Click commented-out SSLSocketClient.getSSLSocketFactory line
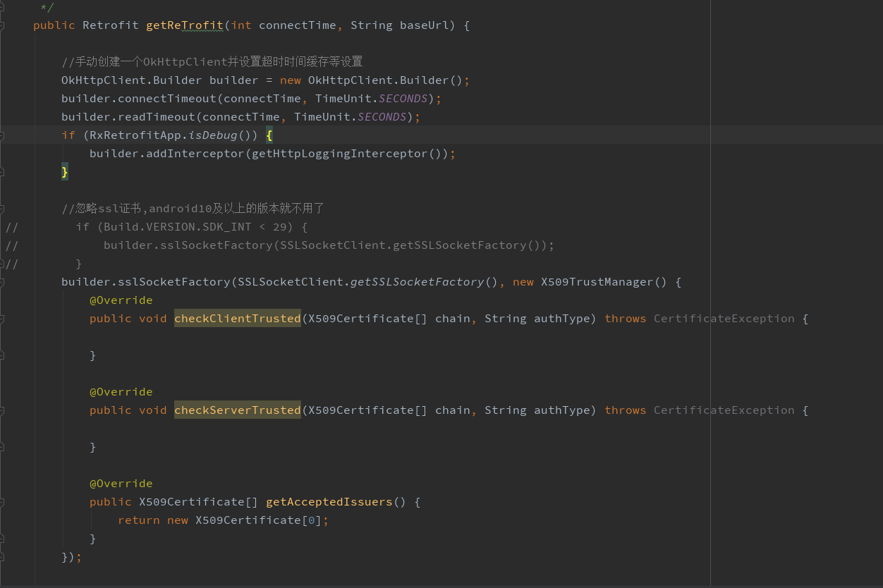Image resolution: width=883 pixels, height=588 pixels. point(329,245)
